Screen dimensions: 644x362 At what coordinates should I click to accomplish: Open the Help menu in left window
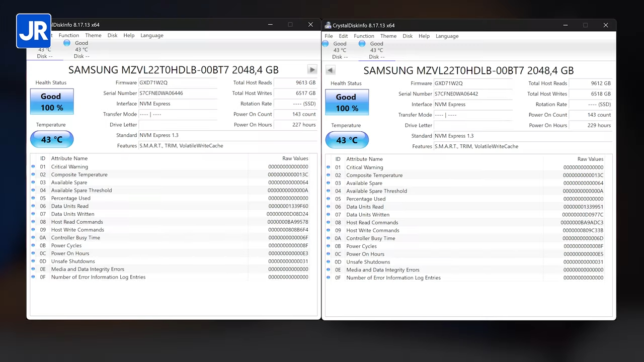(129, 36)
